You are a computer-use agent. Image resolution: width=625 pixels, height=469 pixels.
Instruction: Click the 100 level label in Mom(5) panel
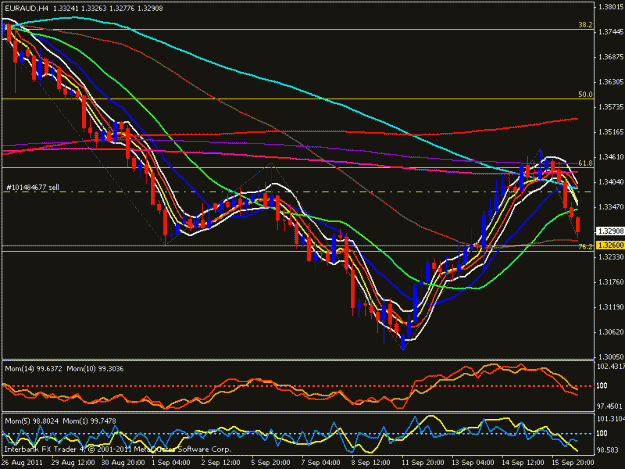point(602,434)
